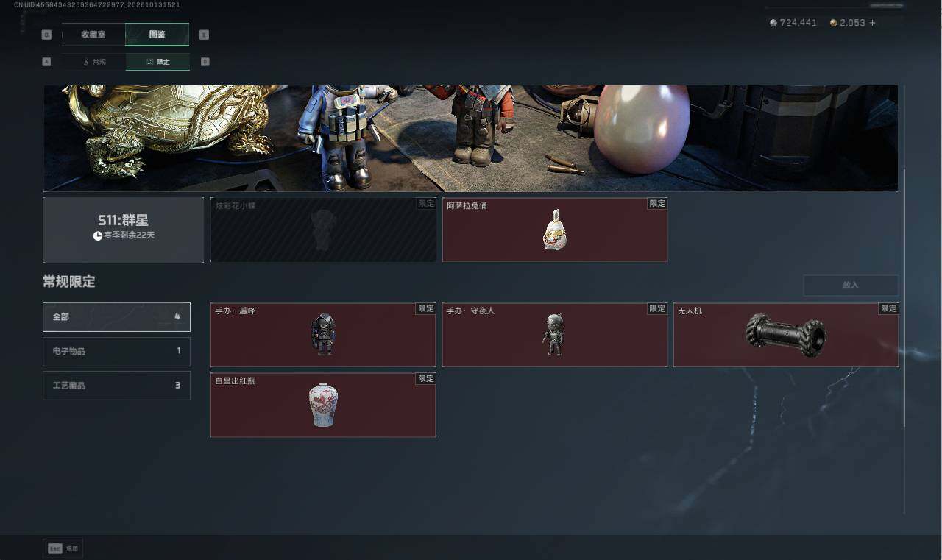This screenshot has width=942, height=560.
Task: Select the 常规 sub-tab
Action: 93,62
